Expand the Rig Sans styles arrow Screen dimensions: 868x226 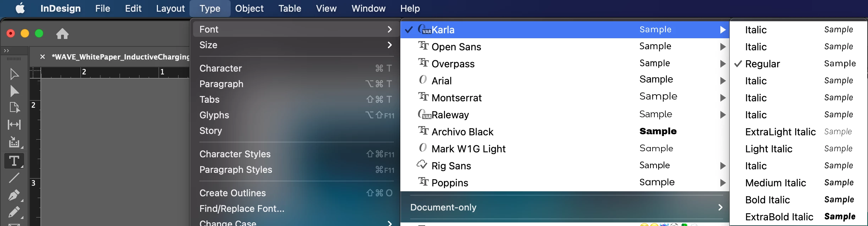[723, 166]
